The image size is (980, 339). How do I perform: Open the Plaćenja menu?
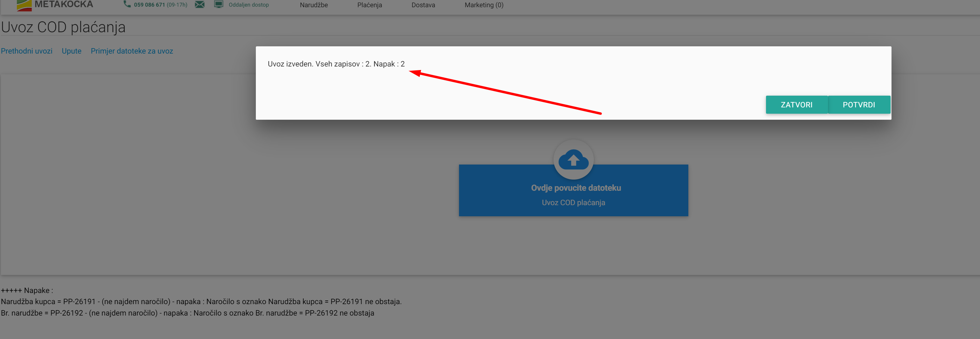coord(369,5)
